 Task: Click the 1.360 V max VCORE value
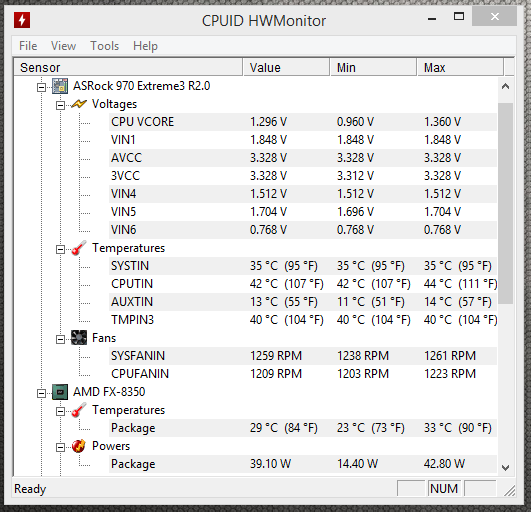tap(442, 122)
